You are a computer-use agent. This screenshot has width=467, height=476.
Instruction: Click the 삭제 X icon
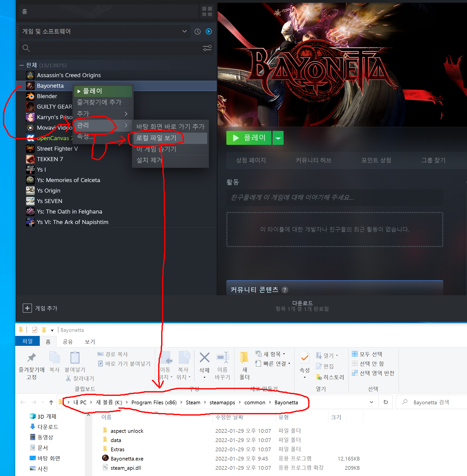(x=204, y=358)
